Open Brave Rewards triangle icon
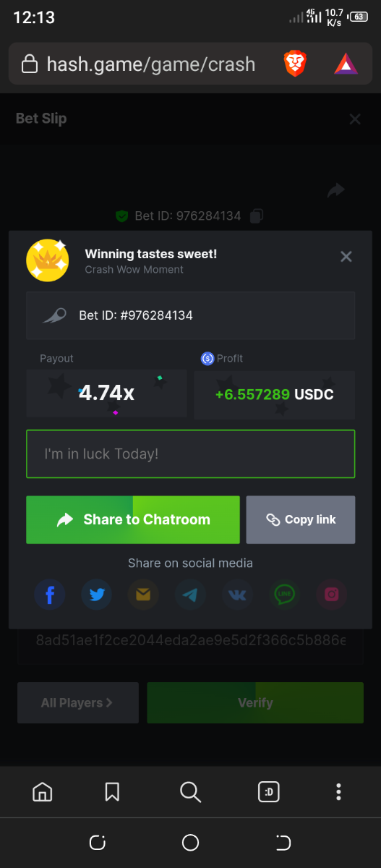This screenshot has width=381, height=868. pos(346,64)
